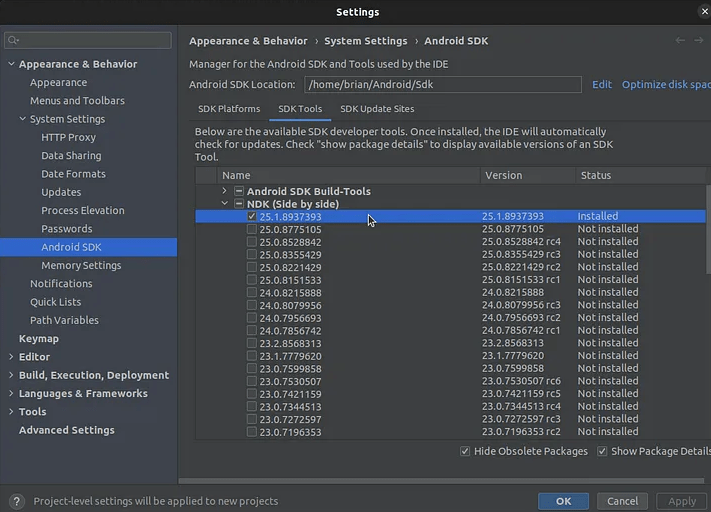
Task: Open Notifications settings
Action: click(x=61, y=283)
